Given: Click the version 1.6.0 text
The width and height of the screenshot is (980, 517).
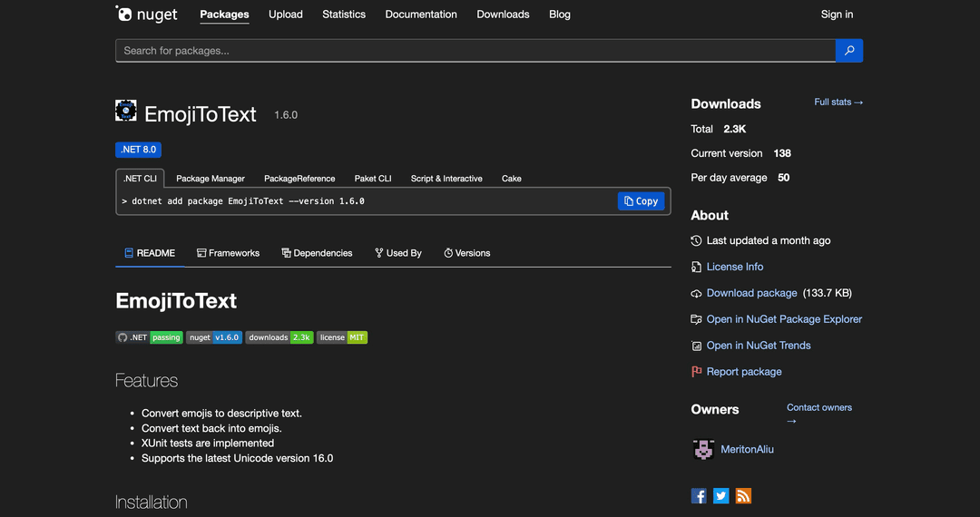Looking at the screenshot, I should [x=286, y=115].
